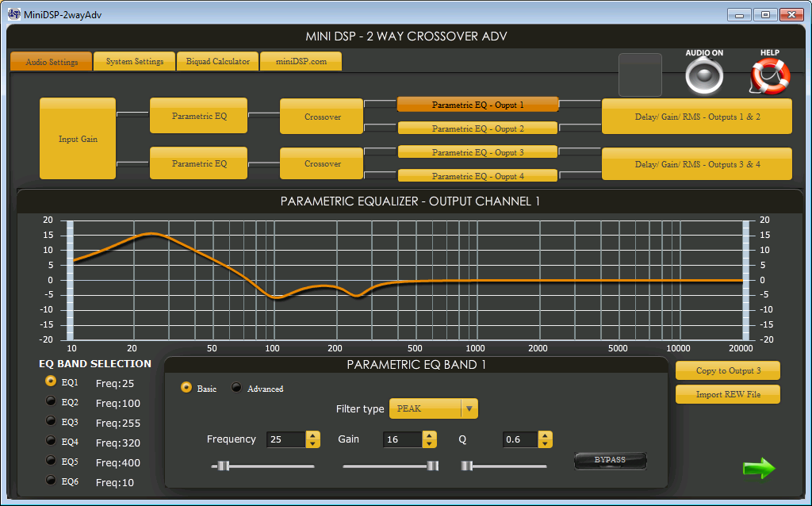Click the Freq:320 label of EQ4
812x506 pixels.
118,443
